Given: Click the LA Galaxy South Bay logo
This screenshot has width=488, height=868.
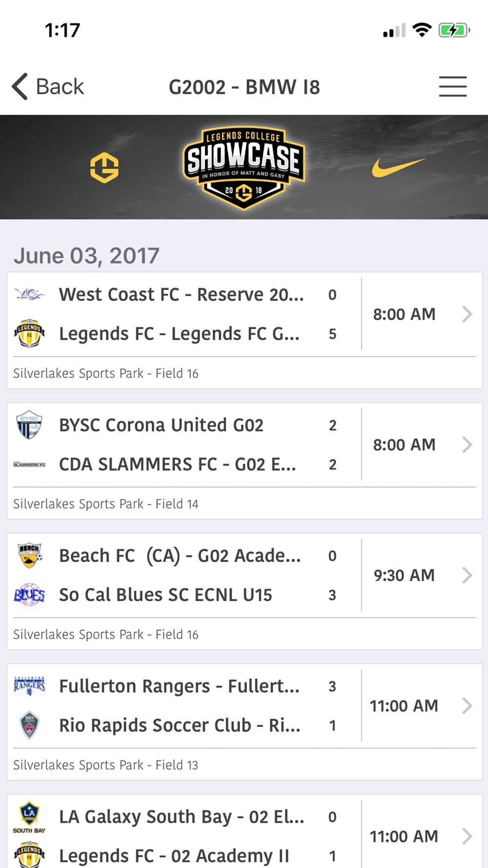Looking at the screenshot, I should pyautogui.click(x=29, y=817).
